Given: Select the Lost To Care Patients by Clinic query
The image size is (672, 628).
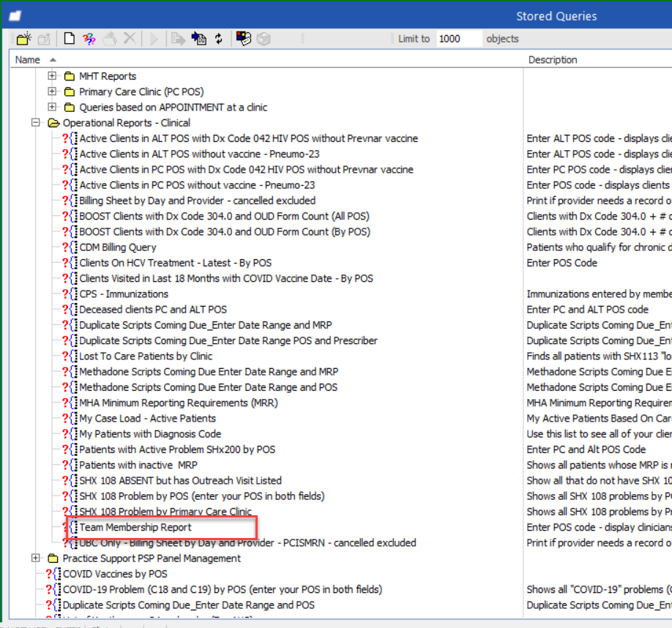Looking at the screenshot, I should (x=146, y=356).
